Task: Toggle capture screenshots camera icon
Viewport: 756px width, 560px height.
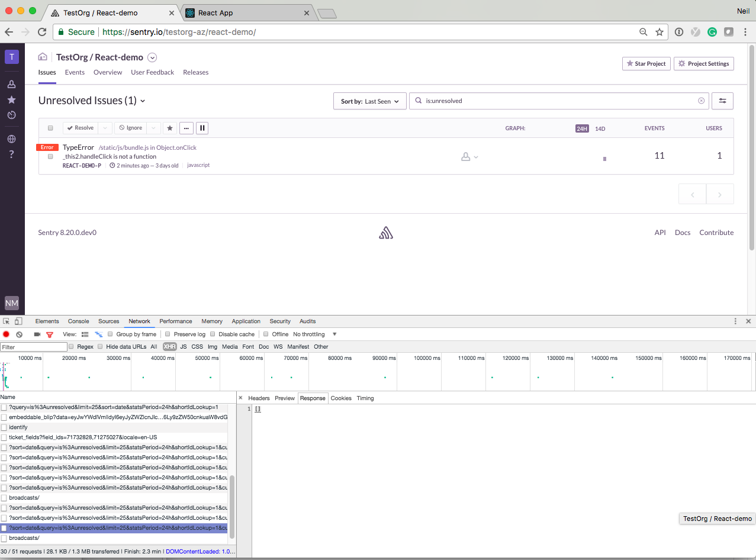Action: pos(37,334)
